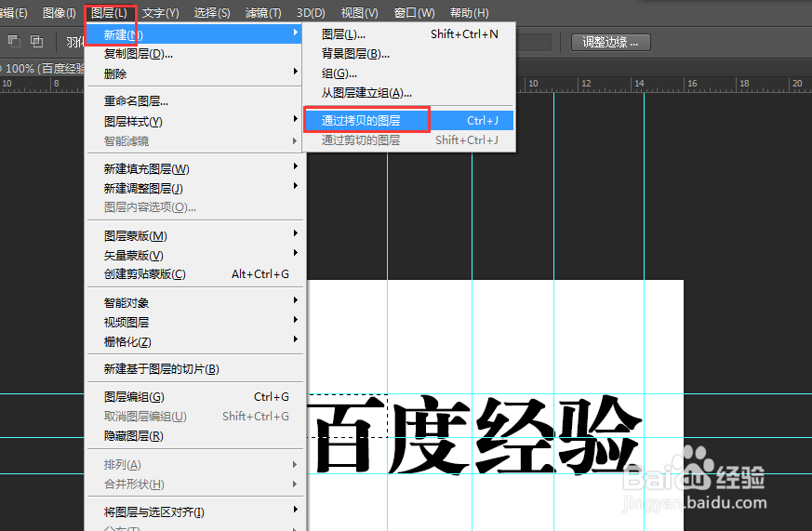Choose 新建基于图层的切片(B) entry

tap(194, 369)
